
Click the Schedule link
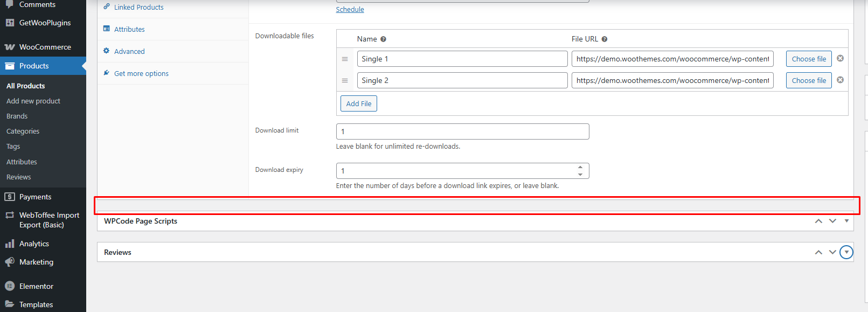[x=350, y=10]
